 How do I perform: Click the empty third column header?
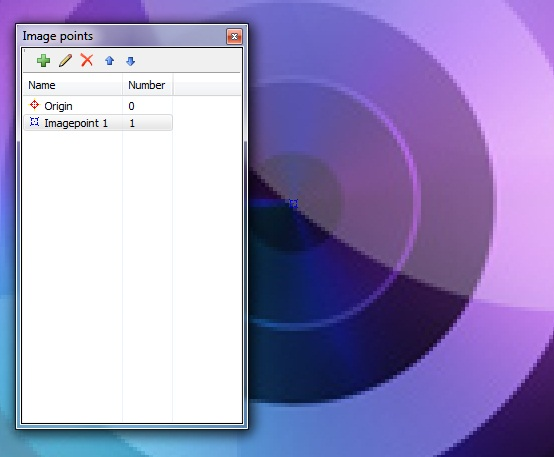tap(207, 85)
